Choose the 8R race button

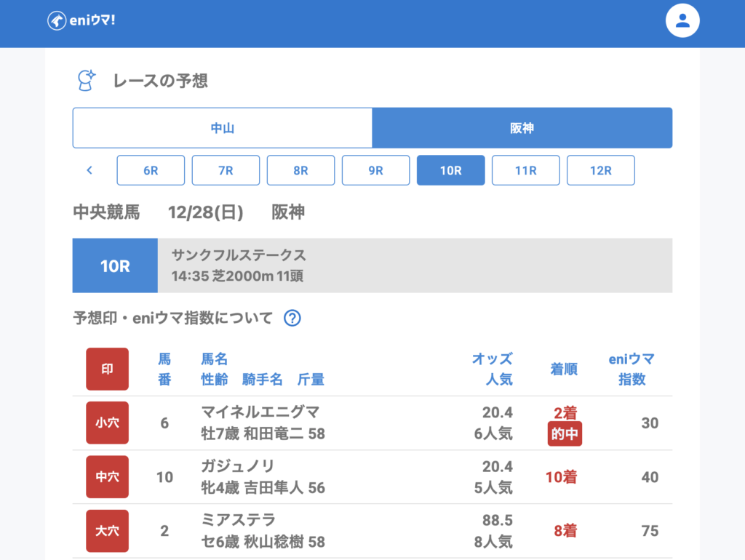[x=300, y=170]
